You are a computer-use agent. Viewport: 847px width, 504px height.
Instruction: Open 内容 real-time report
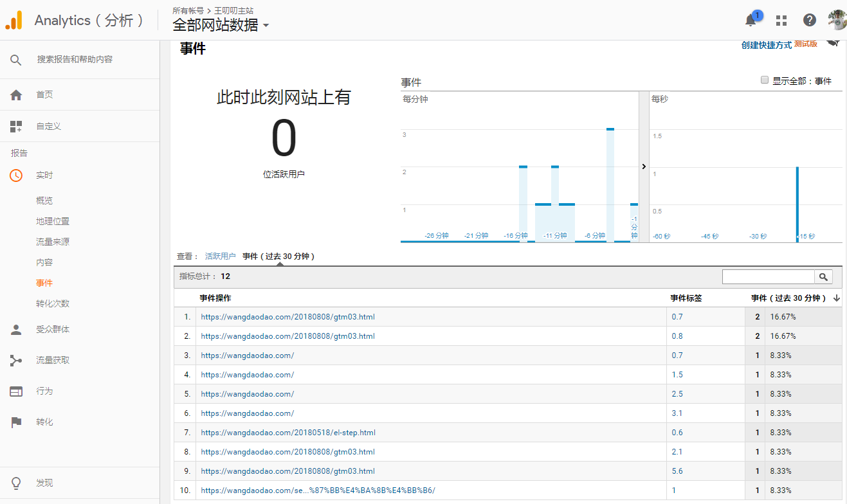click(x=44, y=262)
